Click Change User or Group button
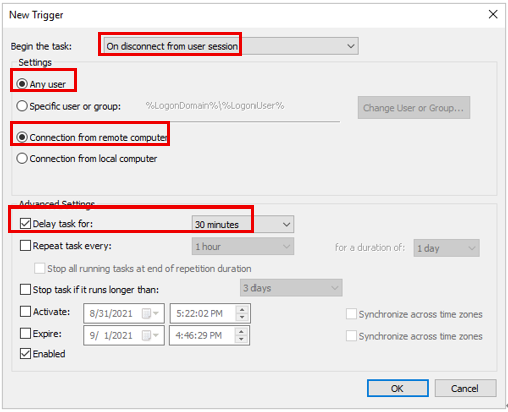The height and width of the screenshot is (412, 508). pyautogui.click(x=414, y=108)
